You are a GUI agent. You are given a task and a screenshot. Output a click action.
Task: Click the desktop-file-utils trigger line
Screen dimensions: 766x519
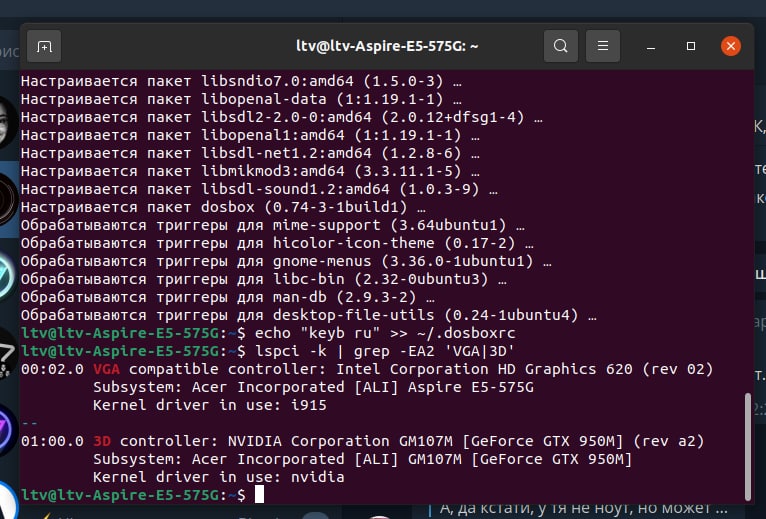[308, 315]
